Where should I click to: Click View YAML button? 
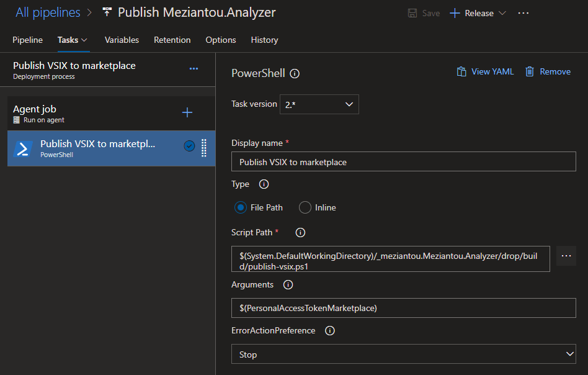point(486,71)
